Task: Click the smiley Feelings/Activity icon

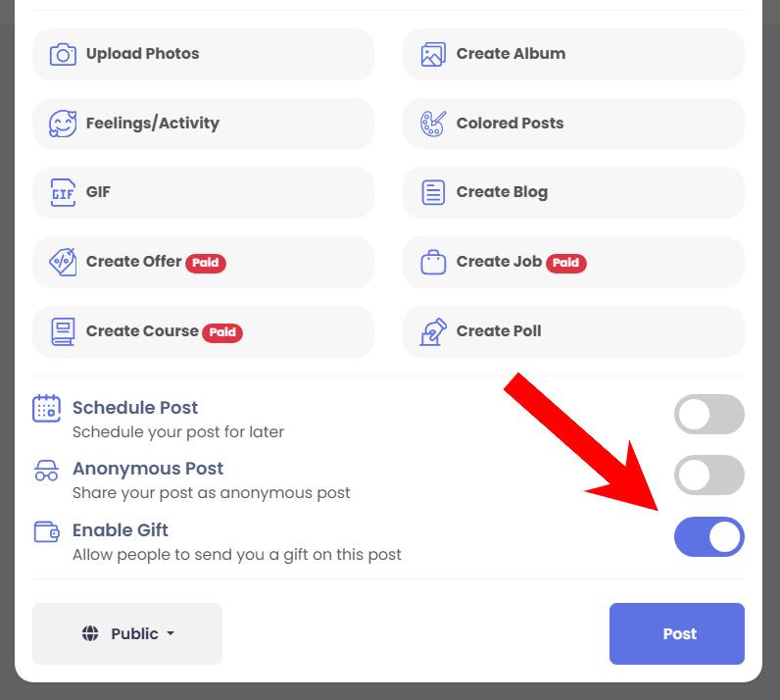Action: (63, 124)
